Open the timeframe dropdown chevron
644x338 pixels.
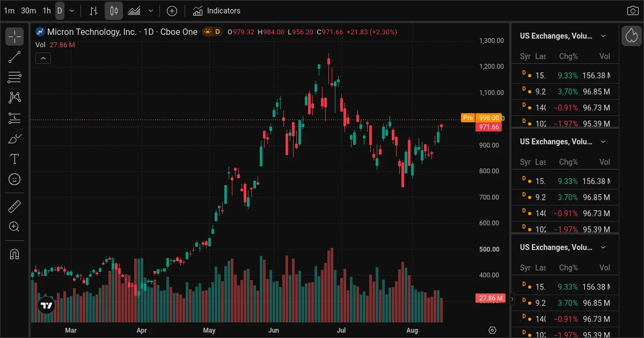coord(72,11)
